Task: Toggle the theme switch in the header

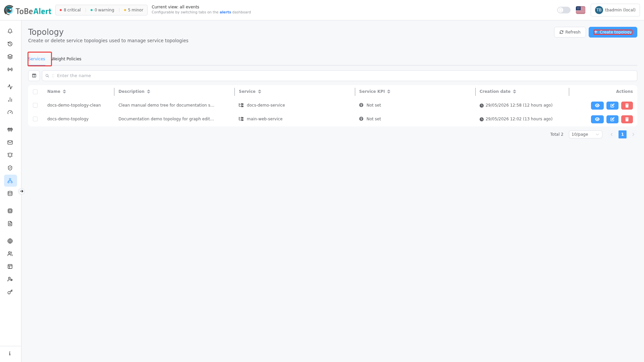Action: [564, 10]
